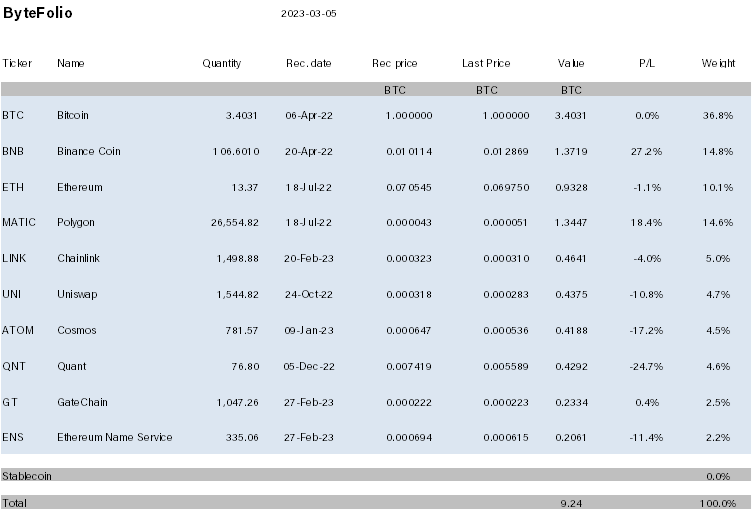Select Polygon's quantity 26,554.82
This screenshot has height=510, width=752.
[x=231, y=223]
